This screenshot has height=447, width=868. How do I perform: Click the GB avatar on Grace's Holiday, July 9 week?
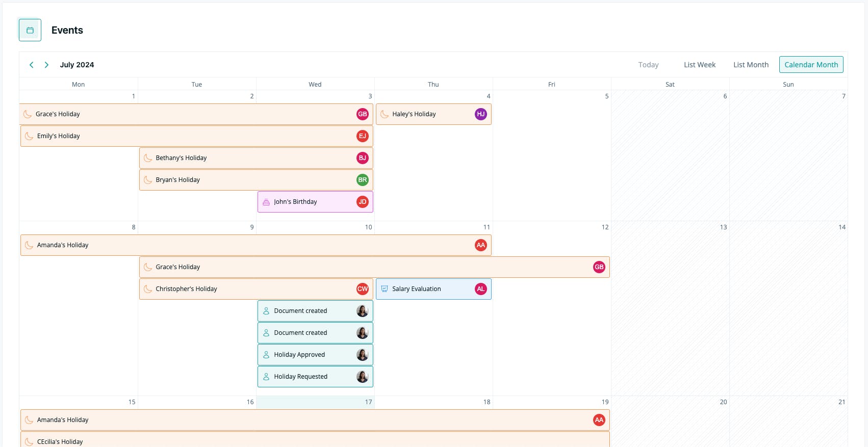599,267
